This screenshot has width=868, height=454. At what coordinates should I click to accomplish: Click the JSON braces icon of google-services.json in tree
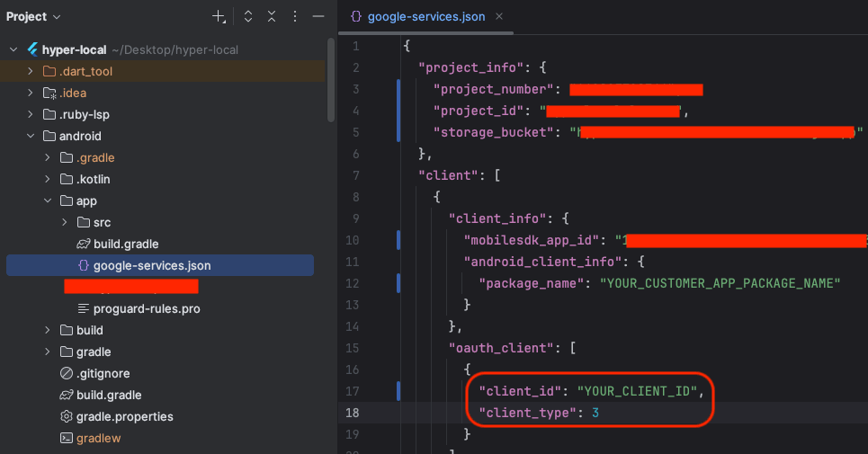pyautogui.click(x=83, y=265)
